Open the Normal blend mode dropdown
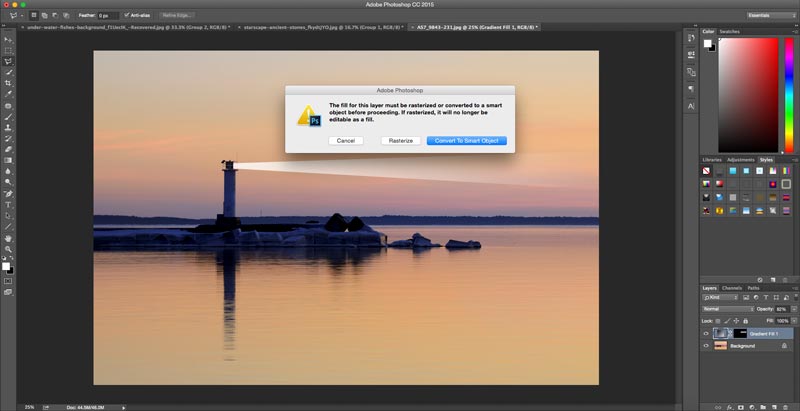Viewport: 800px width, 411px height. [728, 309]
